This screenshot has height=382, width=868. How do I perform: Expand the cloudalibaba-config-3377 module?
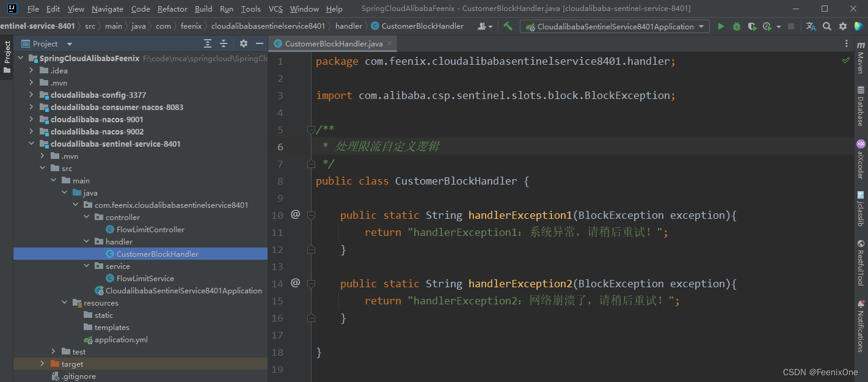click(x=32, y=95)
